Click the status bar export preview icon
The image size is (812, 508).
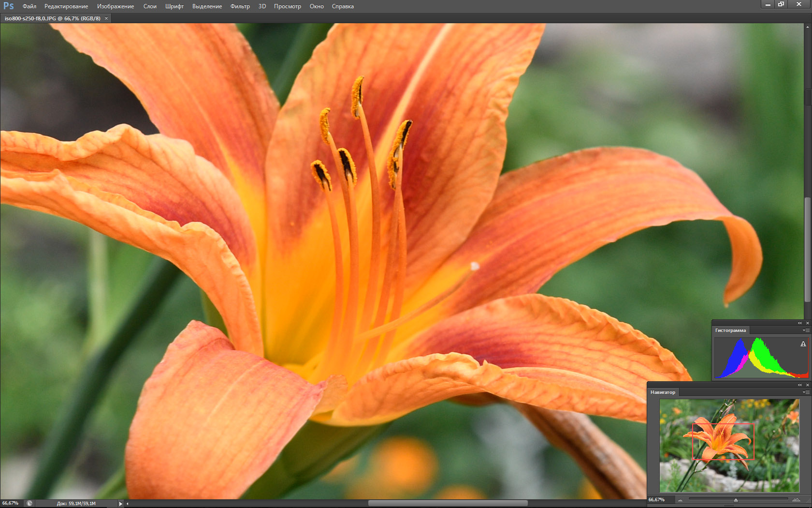[x=29, y=503]
